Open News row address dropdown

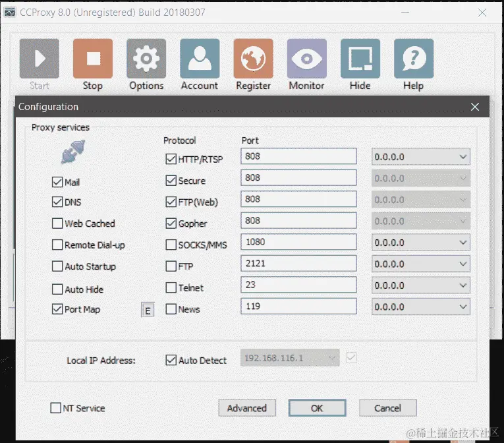point(421,307)
